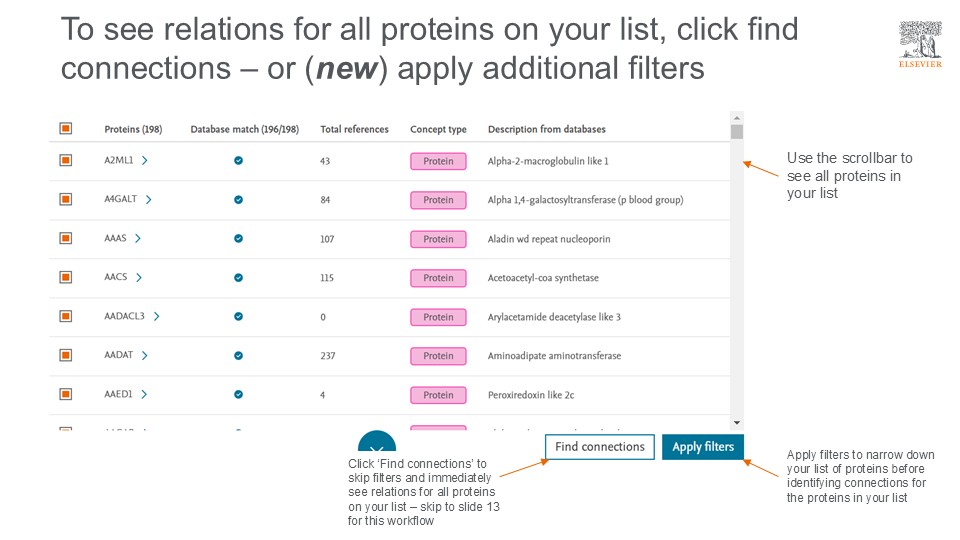Click database match checkmark icon for AADACL3
The height and width of the screenshot is (540, 960).
238,317
